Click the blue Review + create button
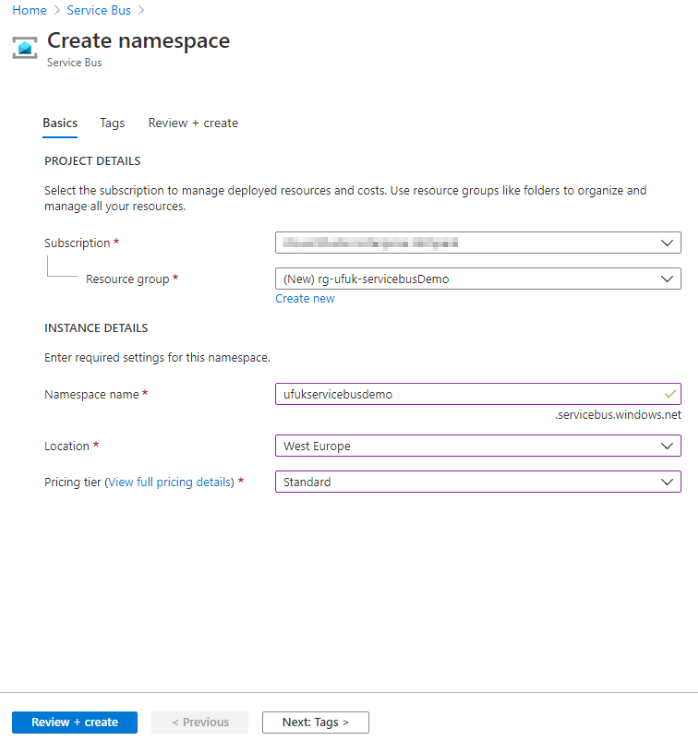The height and width of the screenshot is (752, 698). point(75,722)
